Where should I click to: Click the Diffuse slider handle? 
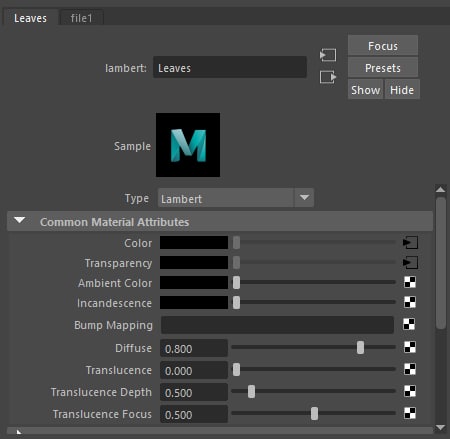[360, 348]
